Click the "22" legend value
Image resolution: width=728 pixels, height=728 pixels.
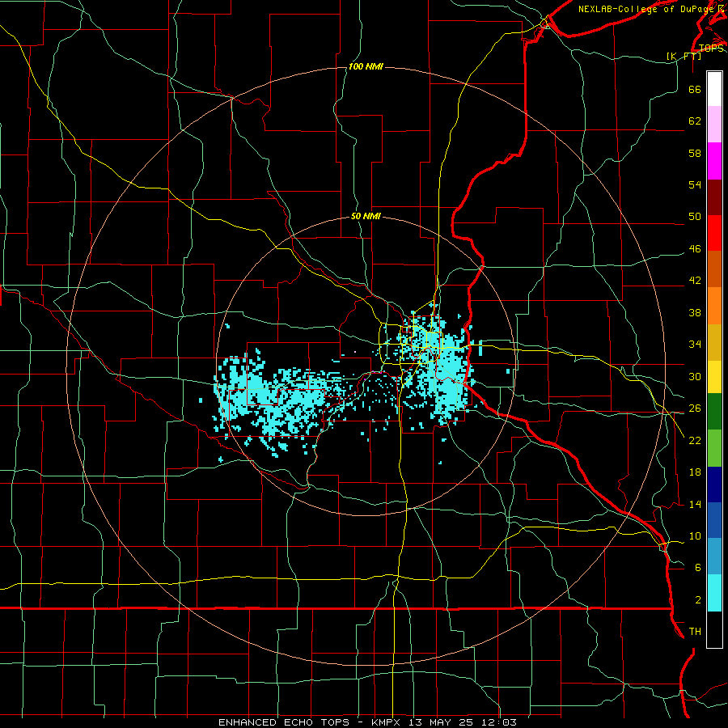click(695, 440)
